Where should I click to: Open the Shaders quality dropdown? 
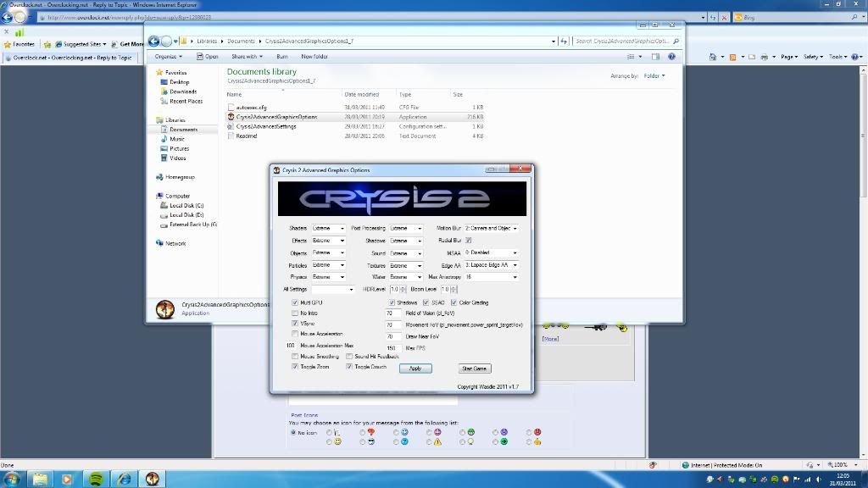coord(328,228)
